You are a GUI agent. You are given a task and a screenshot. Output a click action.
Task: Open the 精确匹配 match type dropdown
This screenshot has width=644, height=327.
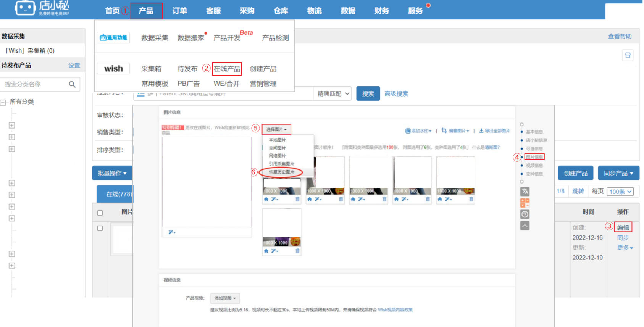pyautogui.click(x=333, y=93)
